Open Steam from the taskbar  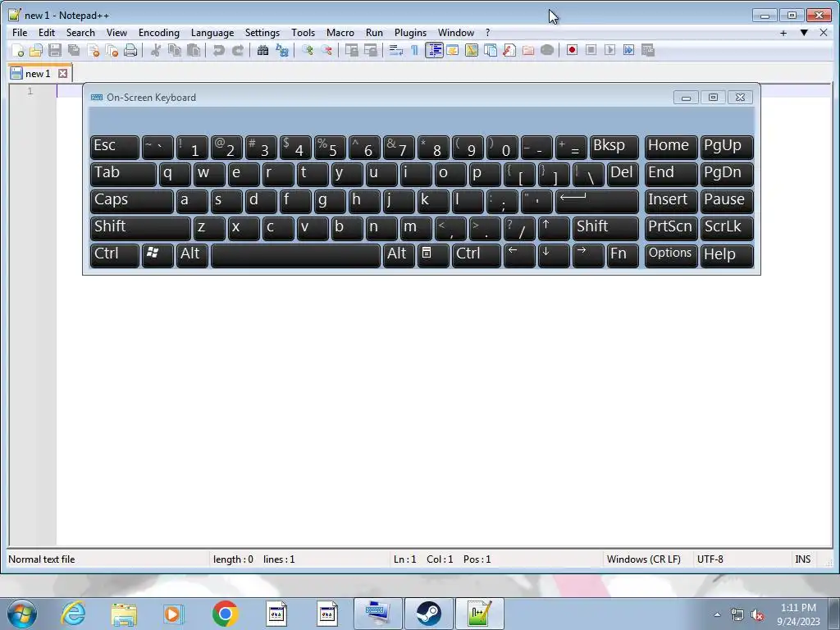coord(428,614)
